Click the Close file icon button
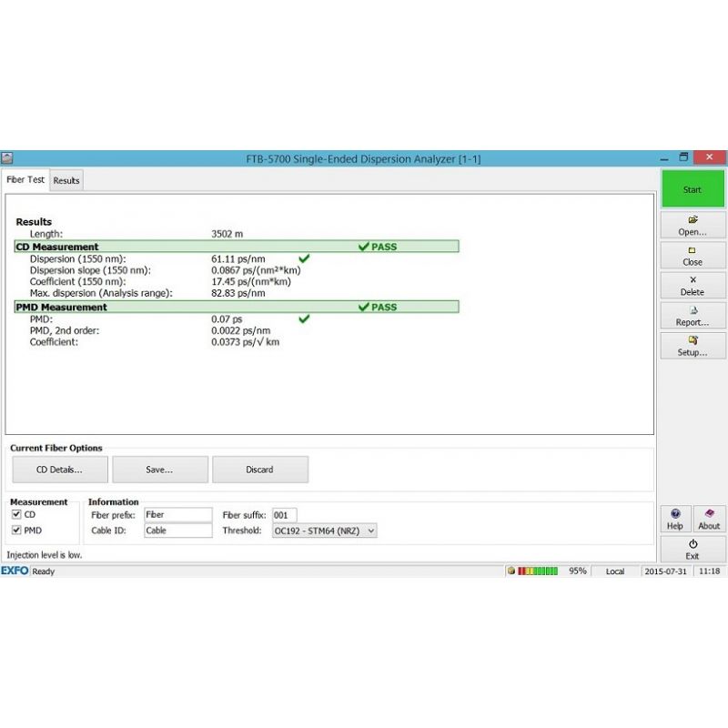The height and width of the screenshot is (728, 728). point(693,256)
